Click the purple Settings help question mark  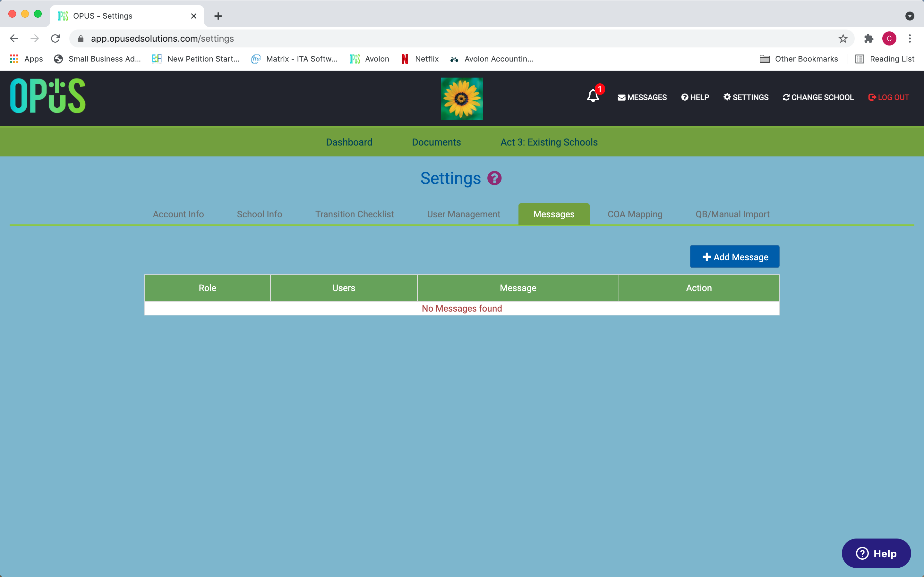point(494,178)
